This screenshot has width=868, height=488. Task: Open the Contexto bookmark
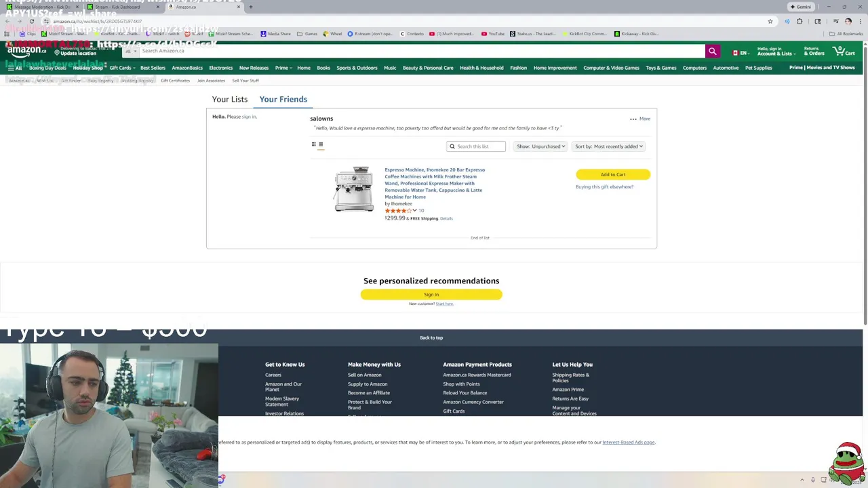point(412,34)
